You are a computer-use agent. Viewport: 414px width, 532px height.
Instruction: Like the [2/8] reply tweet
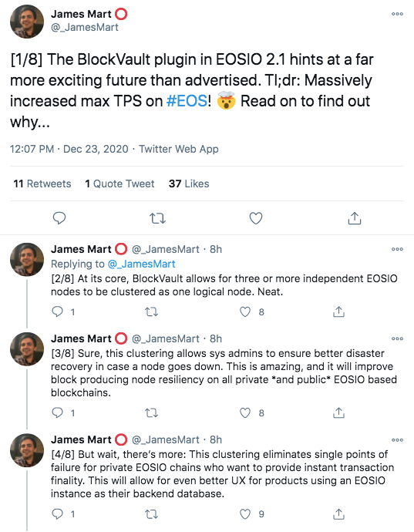pos(245,311)
